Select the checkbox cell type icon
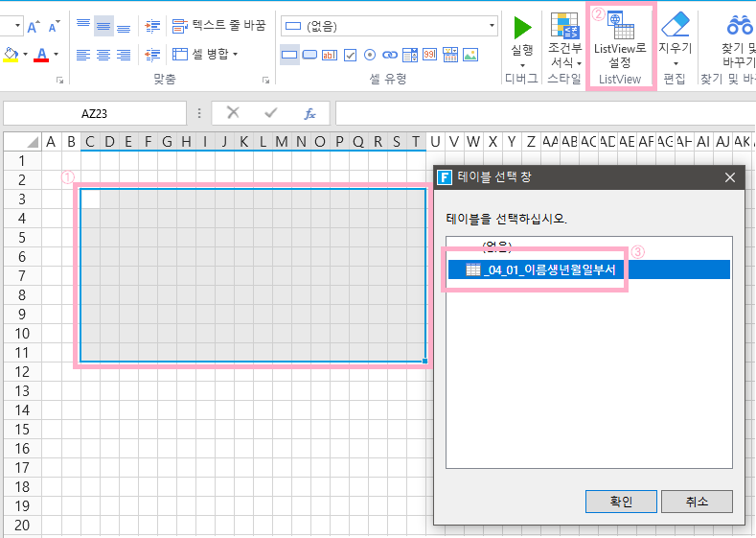756x538 pixels. [x=351, y=55]
